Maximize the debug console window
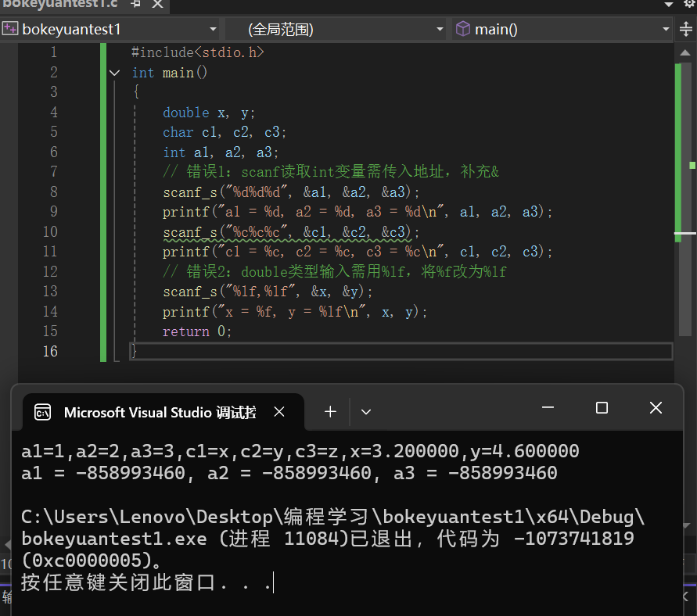This screenshot has width=697, height=616. click(602, 408)
